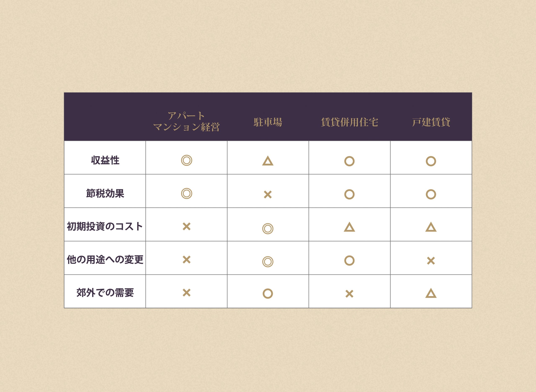Image resolution: width=536 pixels, height=392 pixels.
Task: Click the double circle for アパート 節税効果
Action: pyautogui.click(x=187, y=194)
